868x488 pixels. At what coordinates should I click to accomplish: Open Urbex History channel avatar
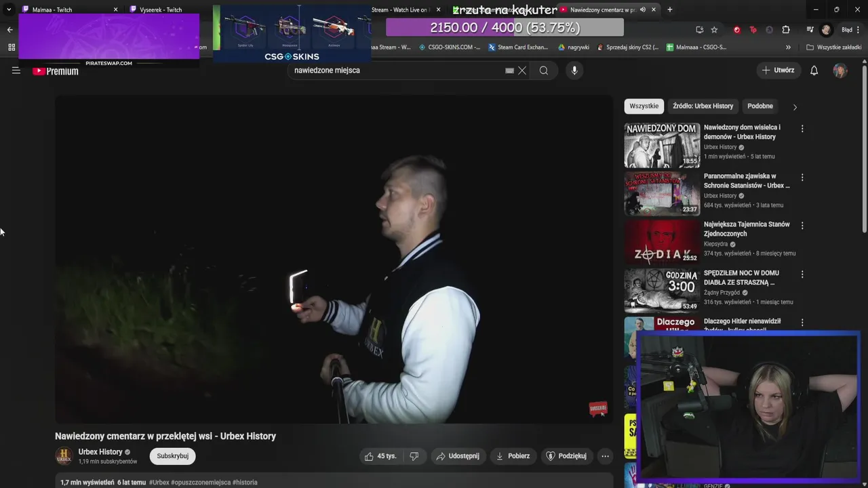(x=64, y=456)
